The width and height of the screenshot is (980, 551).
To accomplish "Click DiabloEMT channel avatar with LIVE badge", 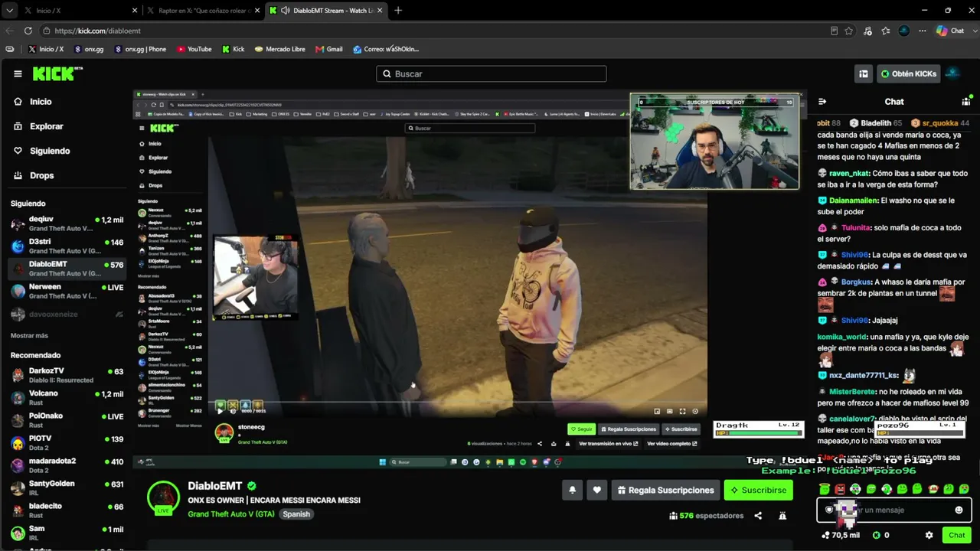I will (163, 497).
